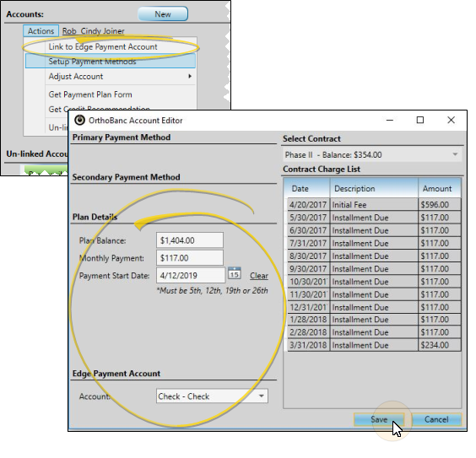The width and height of the screenshot is (476, 458).
Task: Select the Initial Fee description cell
Action: [374, 205]
